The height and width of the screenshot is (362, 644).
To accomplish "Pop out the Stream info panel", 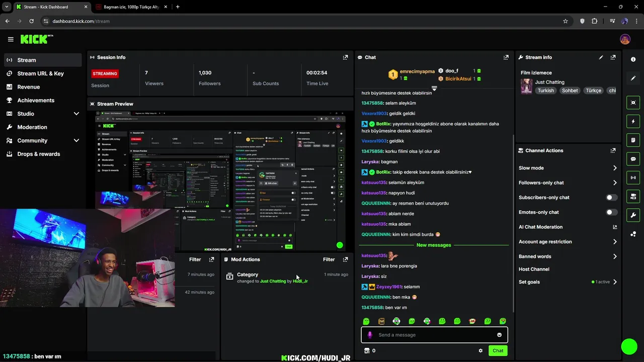I will pyautogui.click(x=613, y=57).
